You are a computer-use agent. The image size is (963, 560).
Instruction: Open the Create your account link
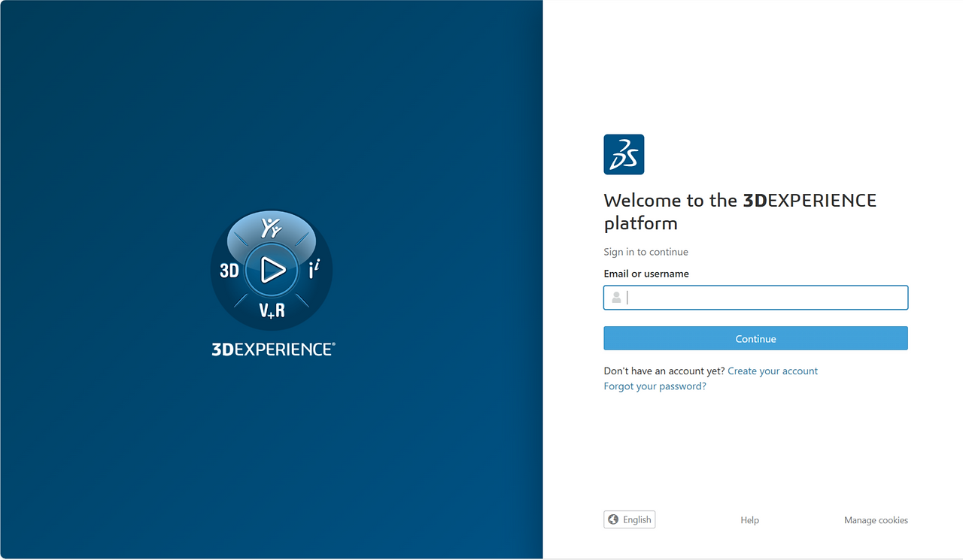tap(773, 371)
